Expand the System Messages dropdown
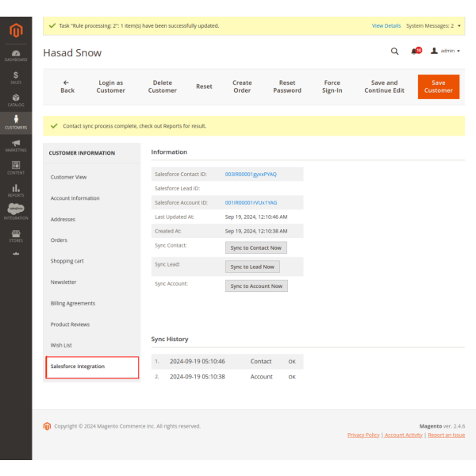 point(433,25)
